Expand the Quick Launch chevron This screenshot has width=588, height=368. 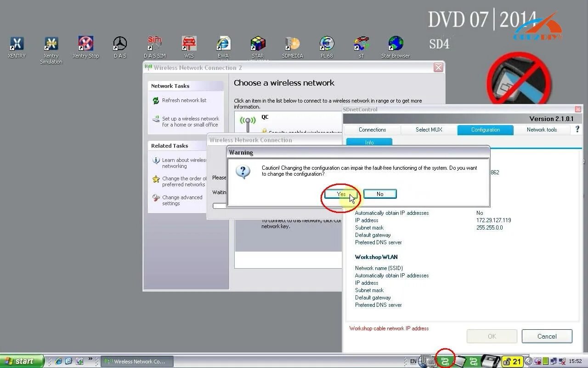pyautogui.click(x=90, y=359)
